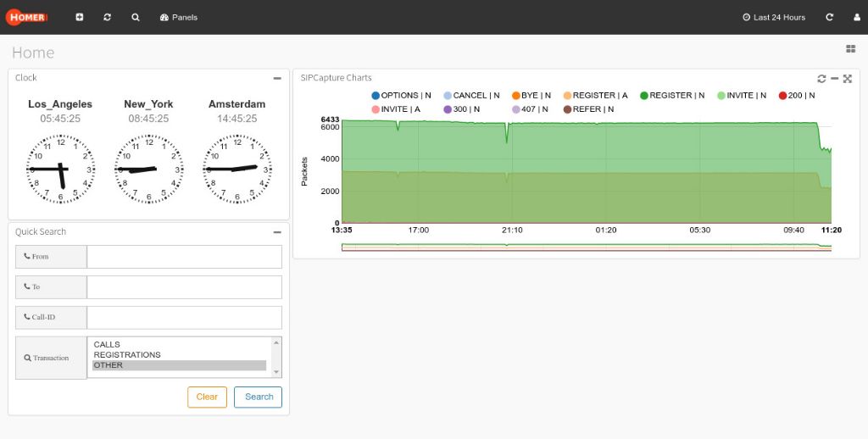This screenshot has width=868, height=439.
Task: Open the Panels menu
Action: point(178,17)
